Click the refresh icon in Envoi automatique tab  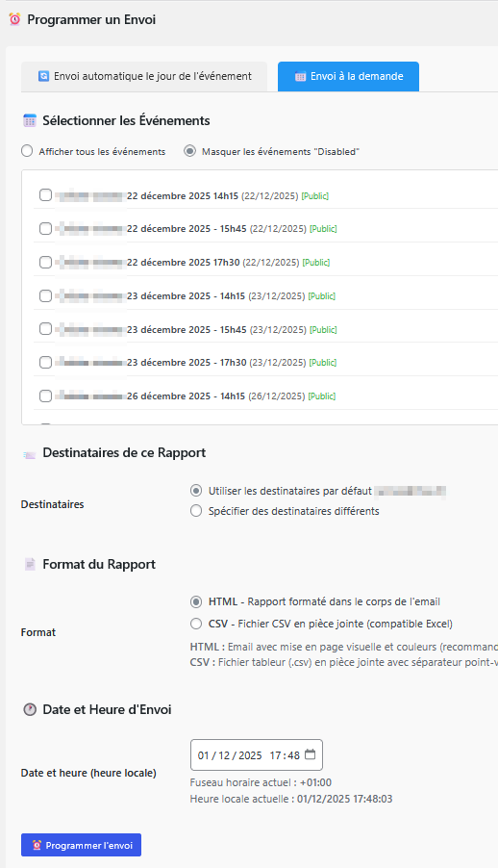[x=43, y=76]
